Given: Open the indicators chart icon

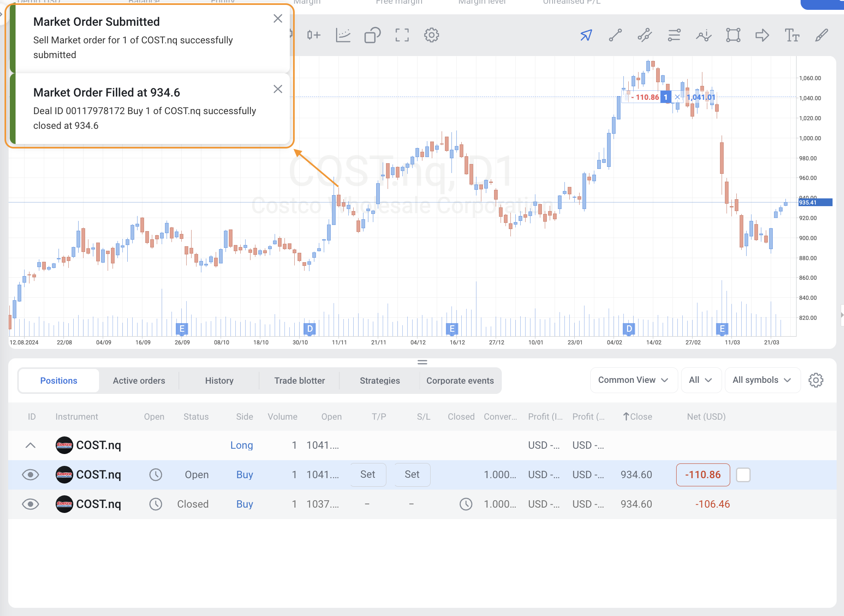Looking at the screenshot, I should (x=343, y=35).
